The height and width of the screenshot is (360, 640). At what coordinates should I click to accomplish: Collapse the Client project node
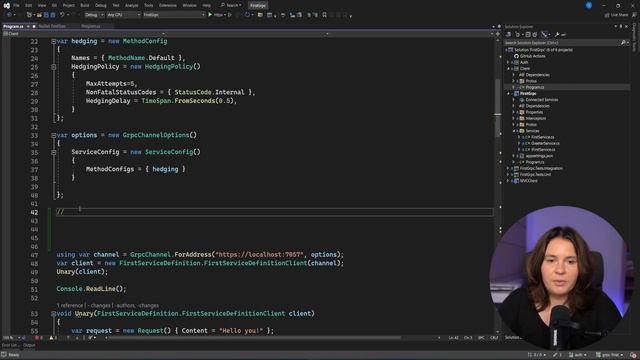(x=509, y=69)
